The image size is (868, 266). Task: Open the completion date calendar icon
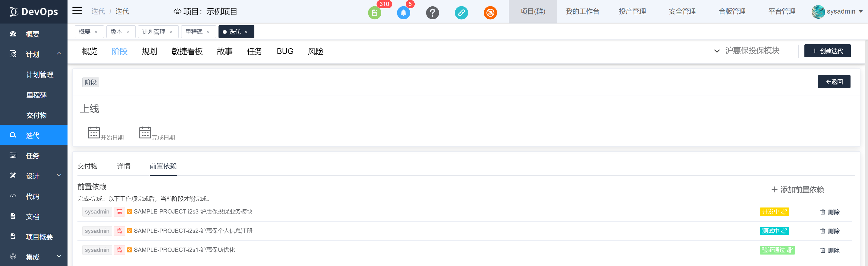point(145,132)
